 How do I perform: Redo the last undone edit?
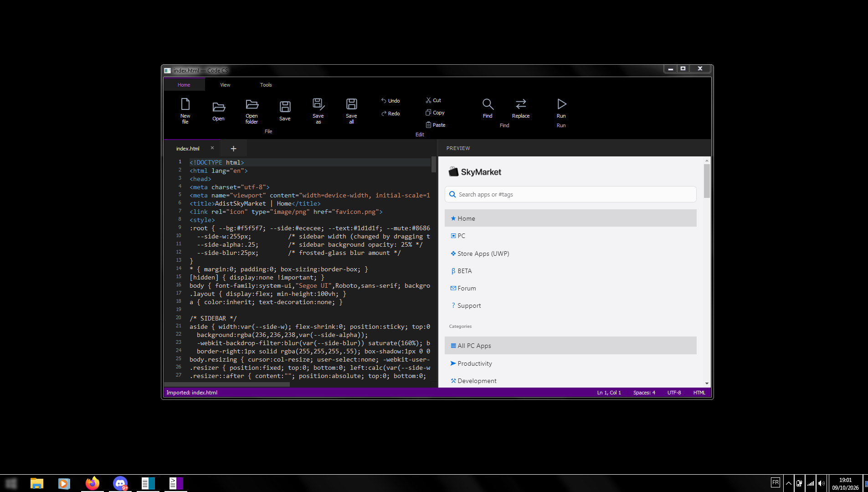point(390,114)
